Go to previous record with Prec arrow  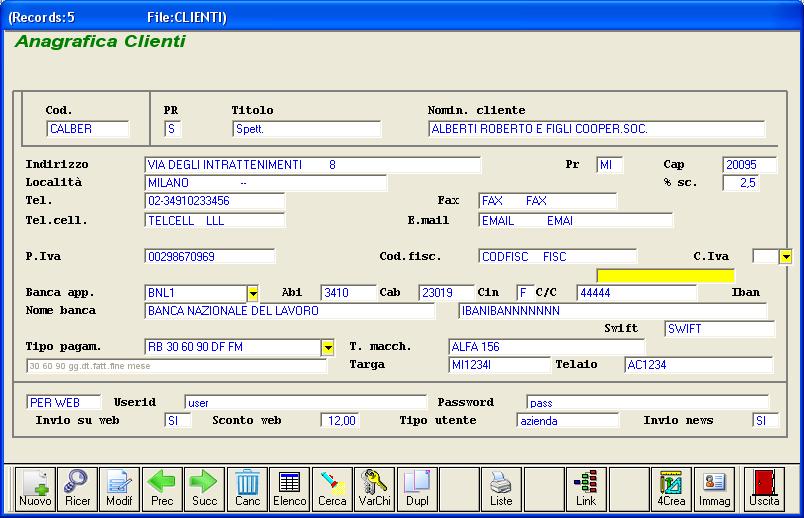(x=162, y=489)
